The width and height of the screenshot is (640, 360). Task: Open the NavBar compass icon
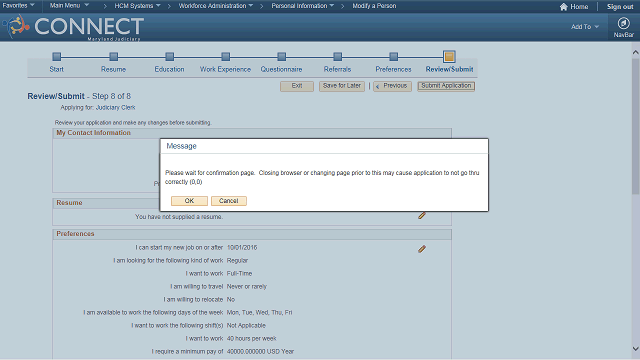(x=623, y=23)
